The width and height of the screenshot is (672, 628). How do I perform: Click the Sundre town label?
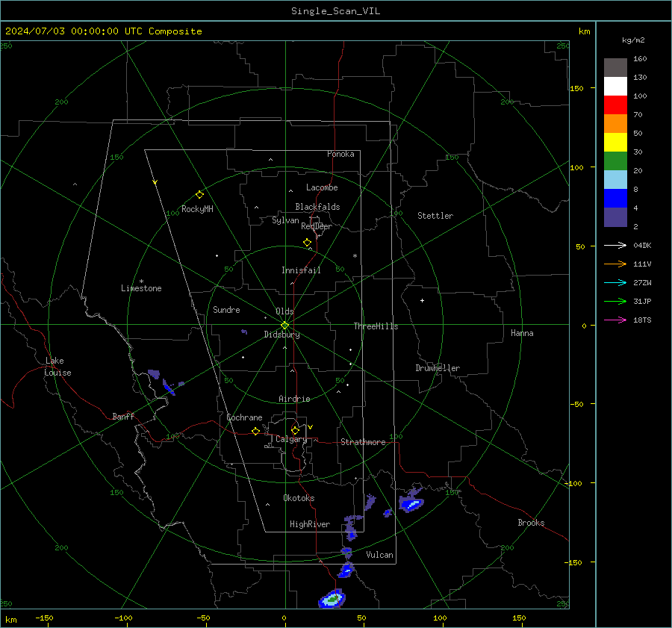click(226, 310)
